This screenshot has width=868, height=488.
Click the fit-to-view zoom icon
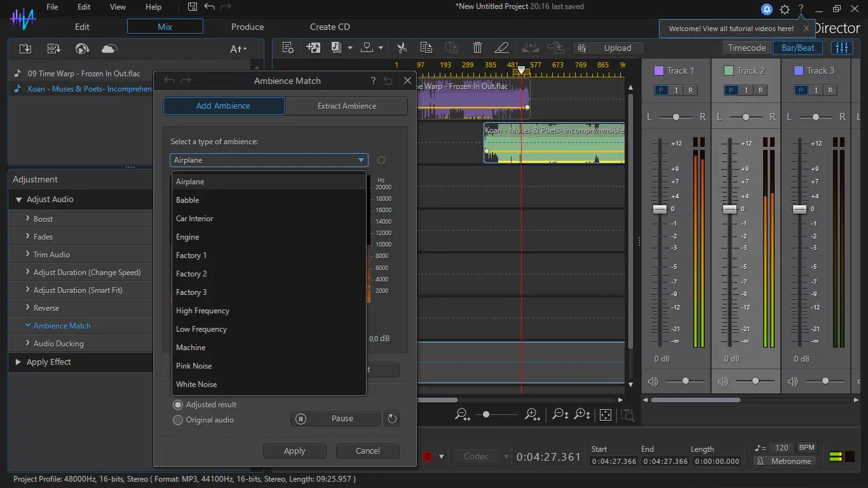(x=606, y=415)
